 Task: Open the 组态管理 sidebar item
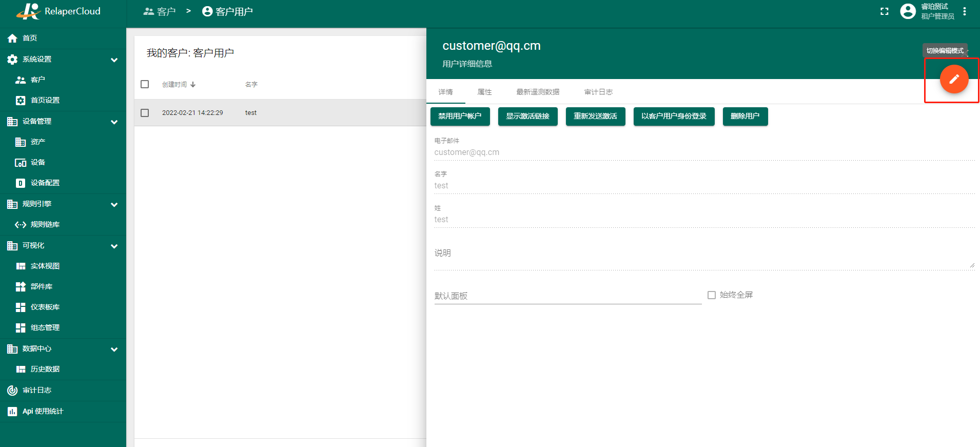63,328
